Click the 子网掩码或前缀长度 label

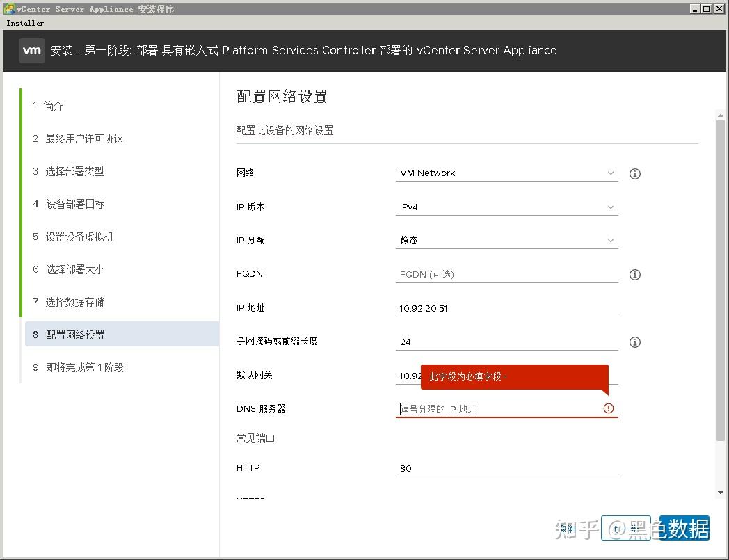click(277, 341)
